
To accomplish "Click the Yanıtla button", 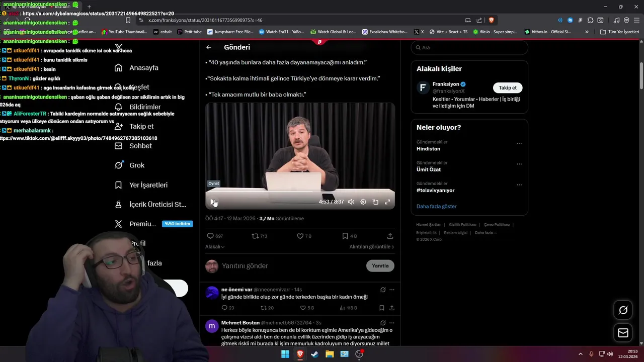I will coord(380,265).
